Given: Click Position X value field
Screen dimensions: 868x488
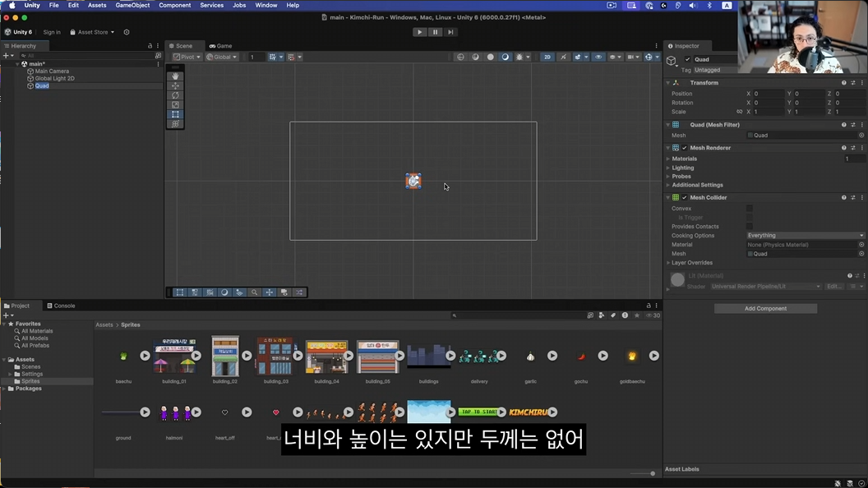Looking at the screenshot, I should (769, 94).
